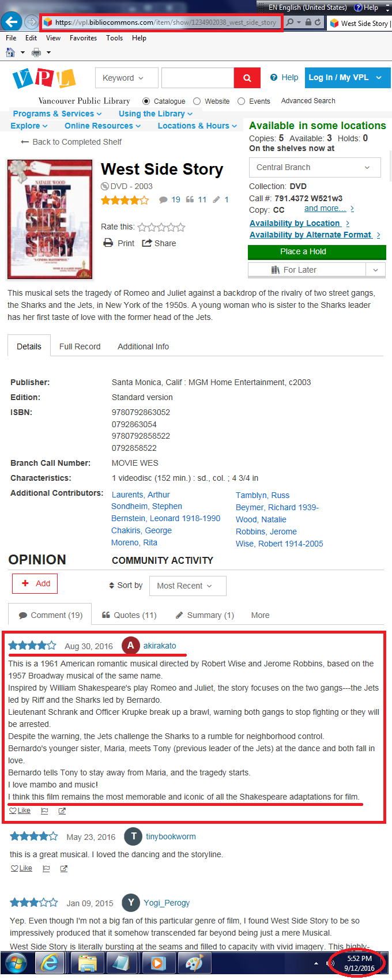
Task: Click the comments speech bubble count 19
Action: 169,199
